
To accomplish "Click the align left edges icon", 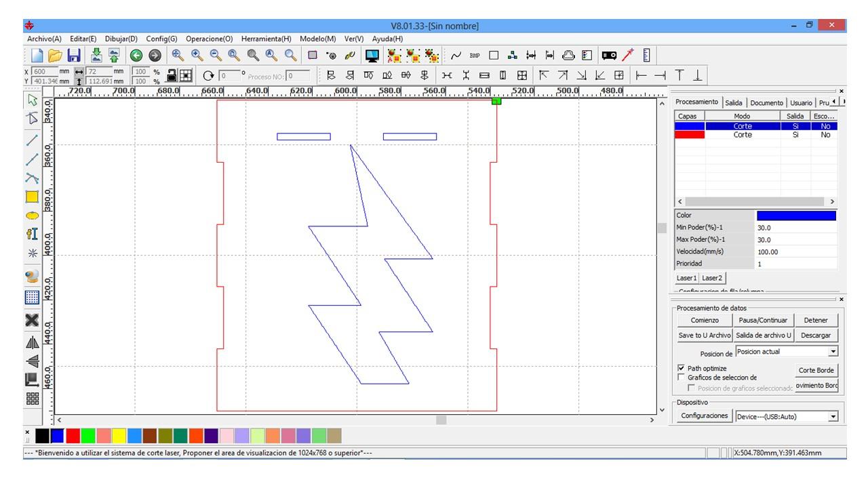I will tap(331, 75).
